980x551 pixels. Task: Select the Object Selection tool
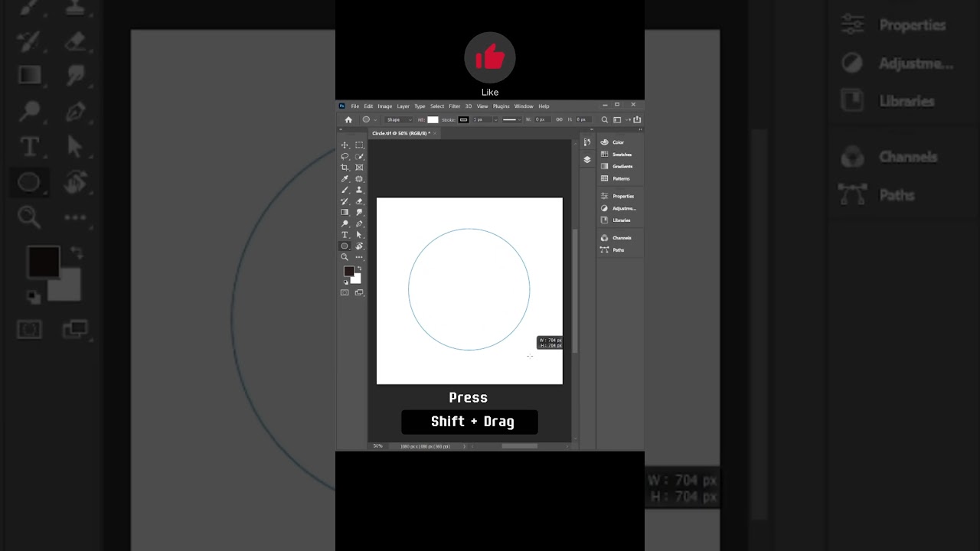pyautogui.click(x=359, y=156)
